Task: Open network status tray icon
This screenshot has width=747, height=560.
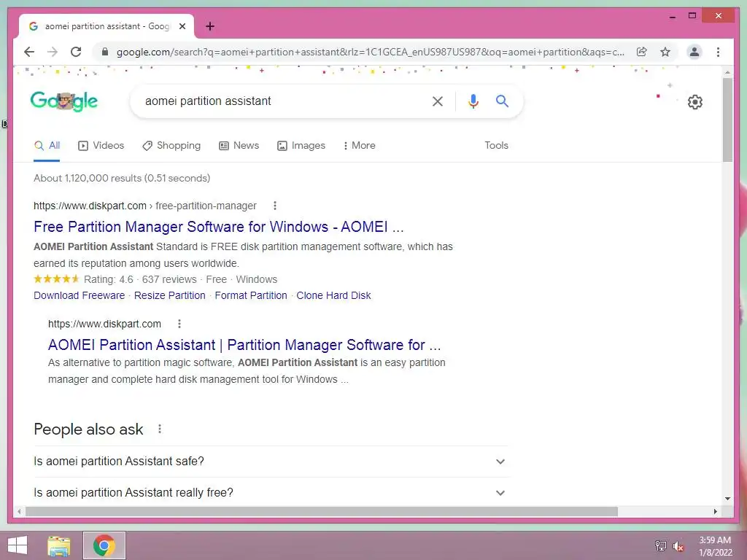Action: pos(660,545)
